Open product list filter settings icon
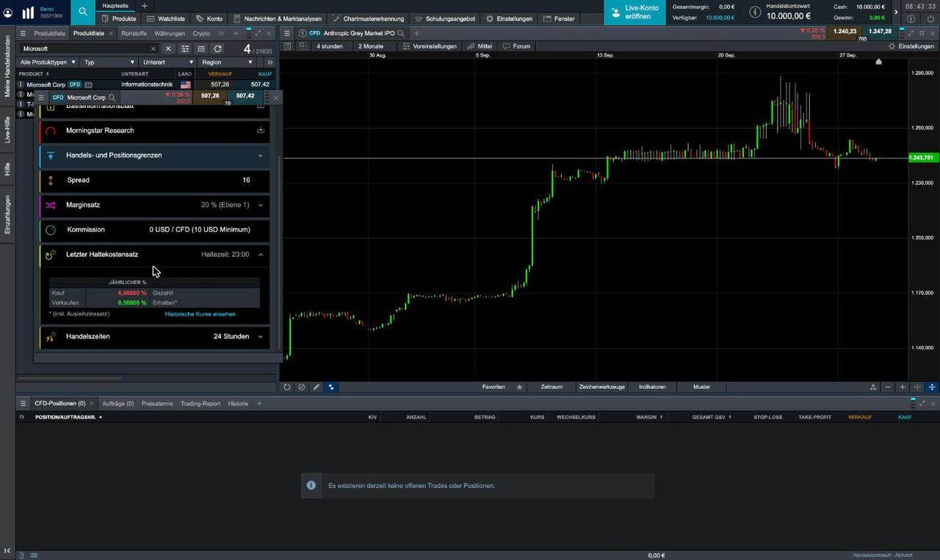 click(x=185, y=48)
